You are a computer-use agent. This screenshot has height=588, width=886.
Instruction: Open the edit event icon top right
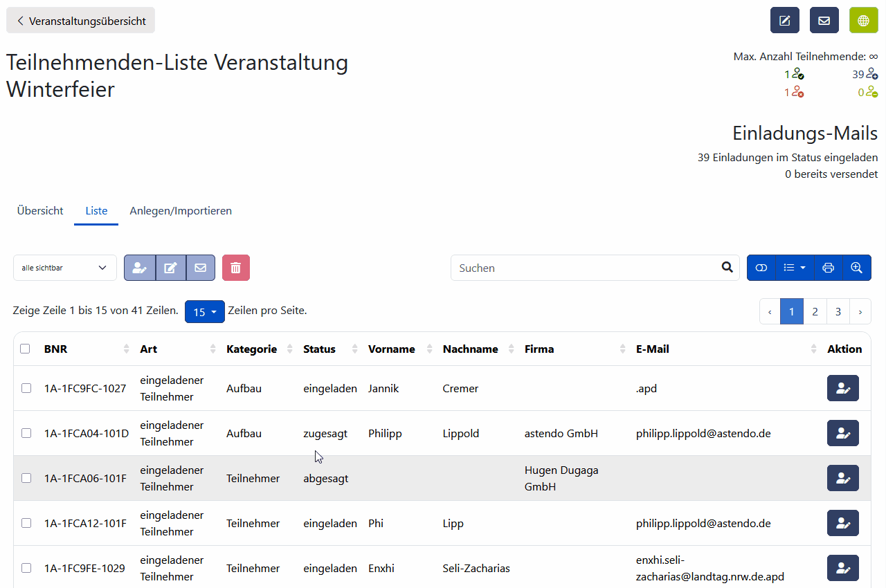784,20
